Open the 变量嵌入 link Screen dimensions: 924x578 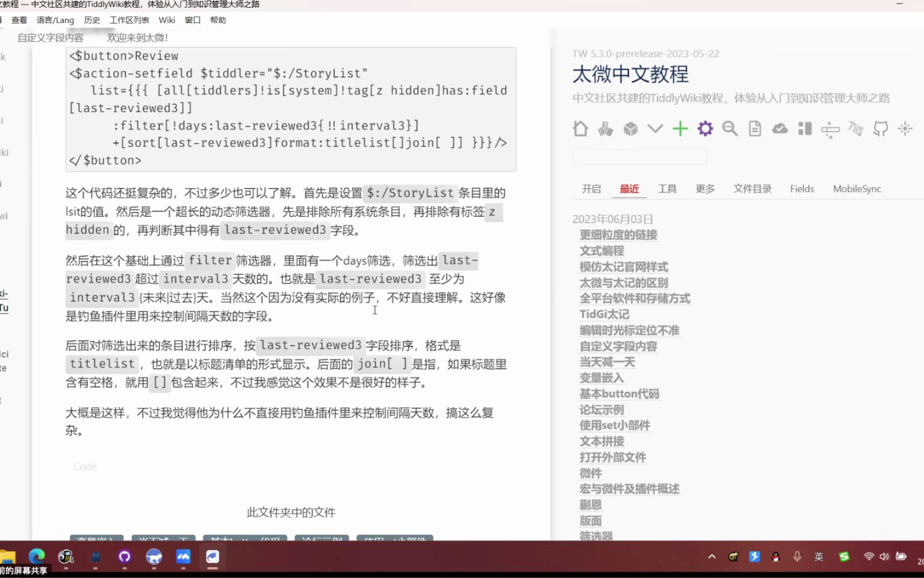(x=602, y=378)
